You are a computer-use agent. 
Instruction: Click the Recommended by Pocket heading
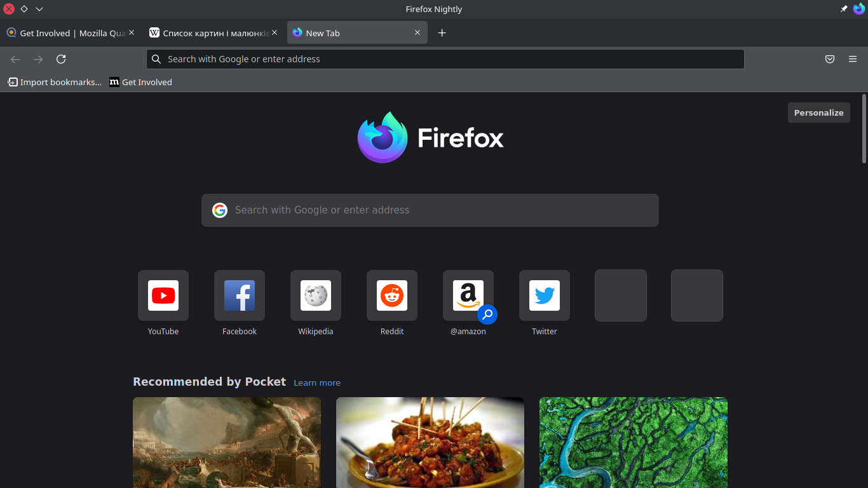pyautogui.click(x=210, y=382)
